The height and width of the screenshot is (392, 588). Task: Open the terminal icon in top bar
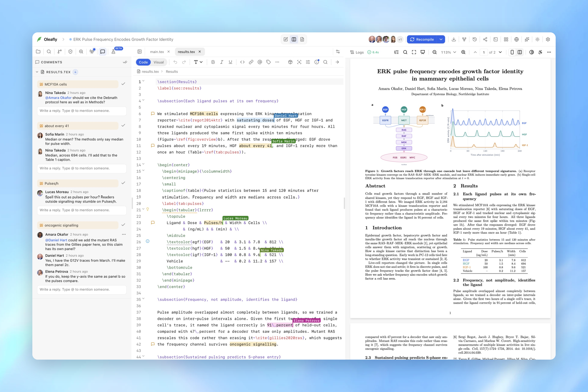coord(496,39)
